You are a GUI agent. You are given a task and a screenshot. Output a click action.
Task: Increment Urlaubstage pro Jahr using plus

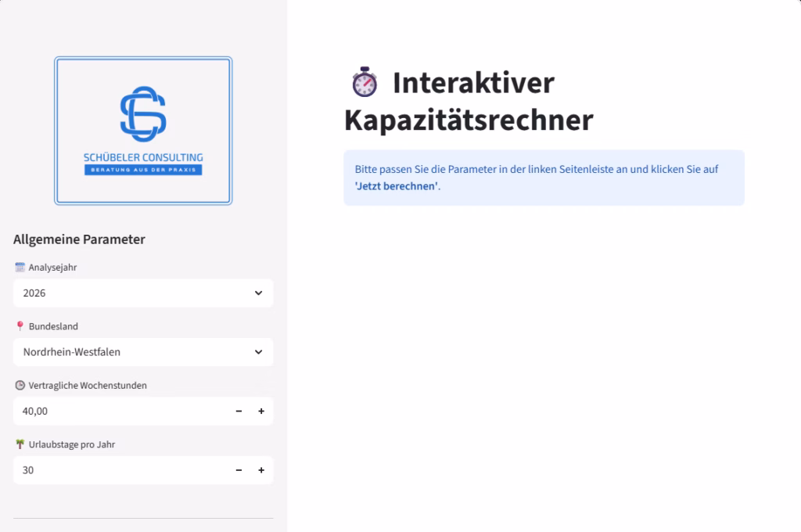(261, 470)
